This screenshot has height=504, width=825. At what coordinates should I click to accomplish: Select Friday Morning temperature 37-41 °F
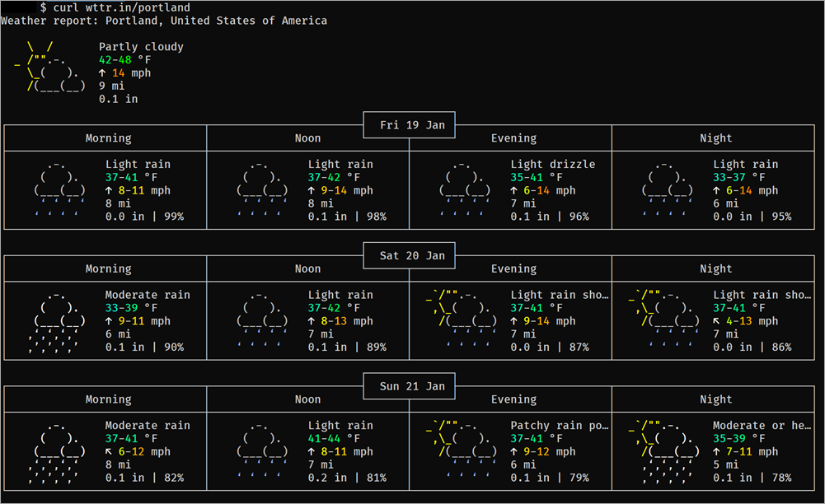(131, 178)
